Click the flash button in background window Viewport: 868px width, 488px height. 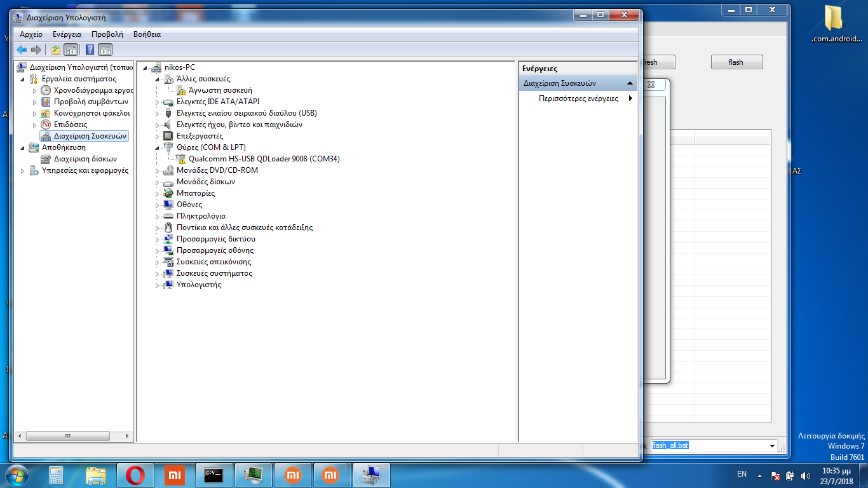[736, 62]
